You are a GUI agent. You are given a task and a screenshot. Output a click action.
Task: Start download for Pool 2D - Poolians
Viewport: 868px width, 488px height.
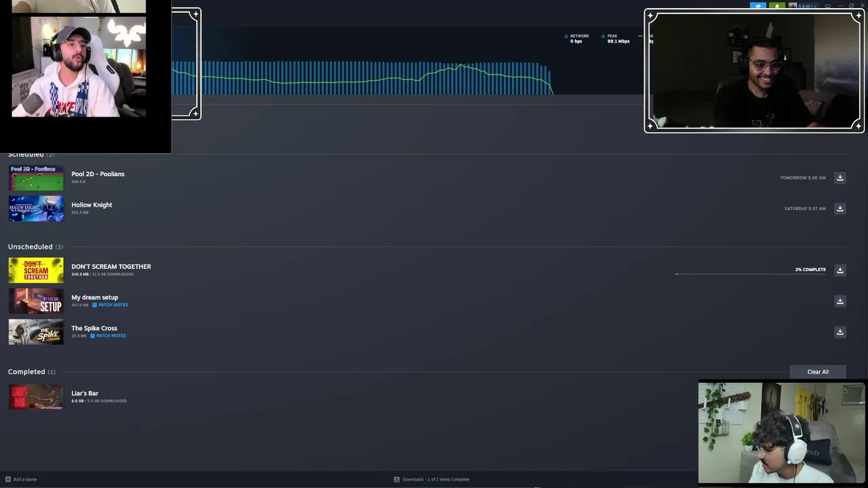[x=840, y=178]
